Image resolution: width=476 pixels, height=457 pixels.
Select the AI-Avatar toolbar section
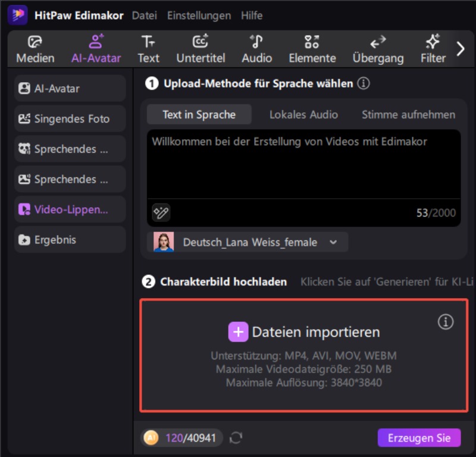[96, 49]
